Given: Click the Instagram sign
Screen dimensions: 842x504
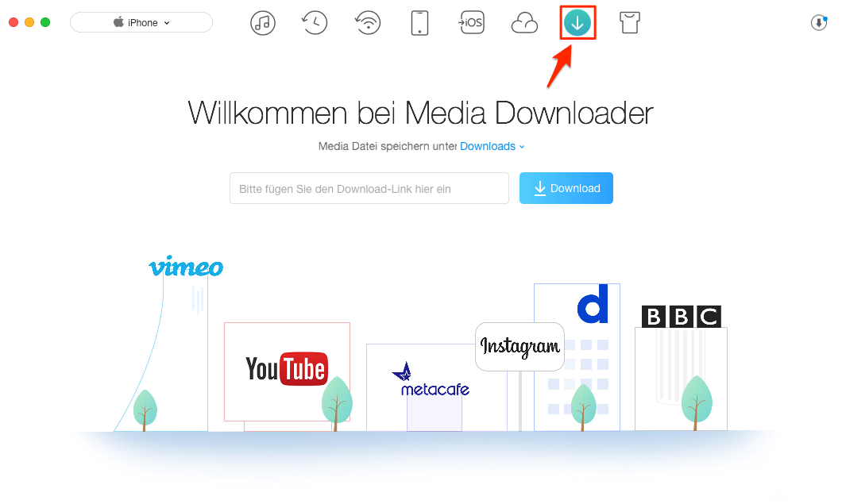Looking at the screenshot, I should coord(519,347).
